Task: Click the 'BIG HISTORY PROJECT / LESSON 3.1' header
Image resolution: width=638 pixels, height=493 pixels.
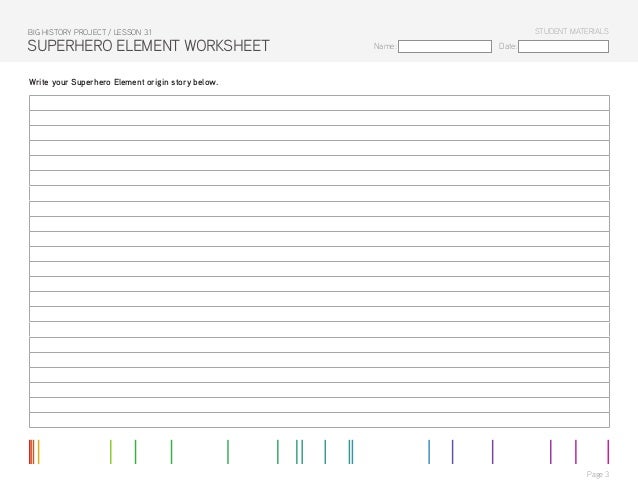Action: coord(90,32)
